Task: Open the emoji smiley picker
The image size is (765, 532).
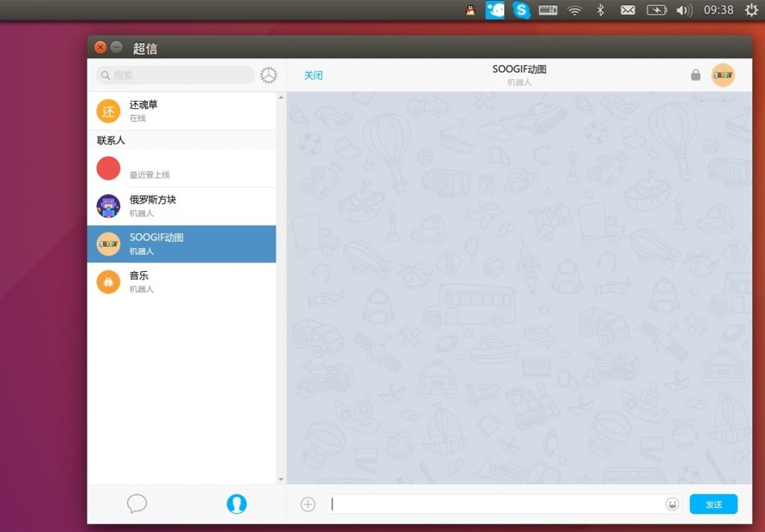Action: (672, 504)
